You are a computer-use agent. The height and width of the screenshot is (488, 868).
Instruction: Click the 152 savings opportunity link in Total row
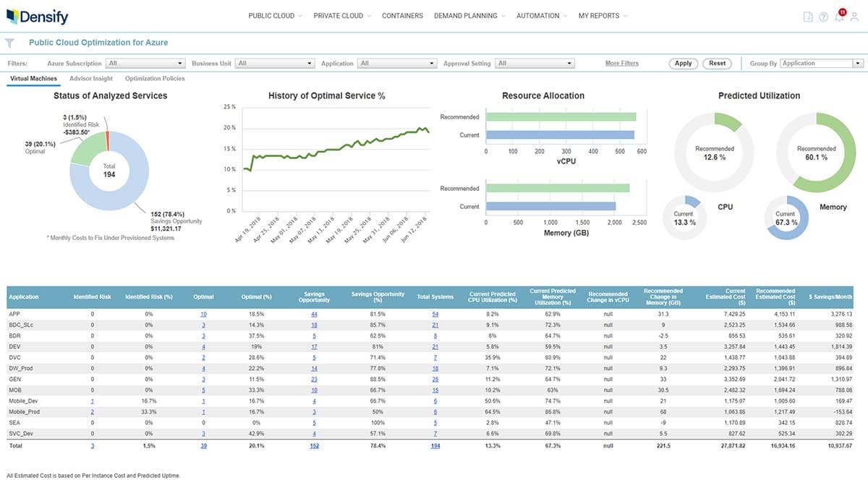pyautogui.click(x=314, y=445)
